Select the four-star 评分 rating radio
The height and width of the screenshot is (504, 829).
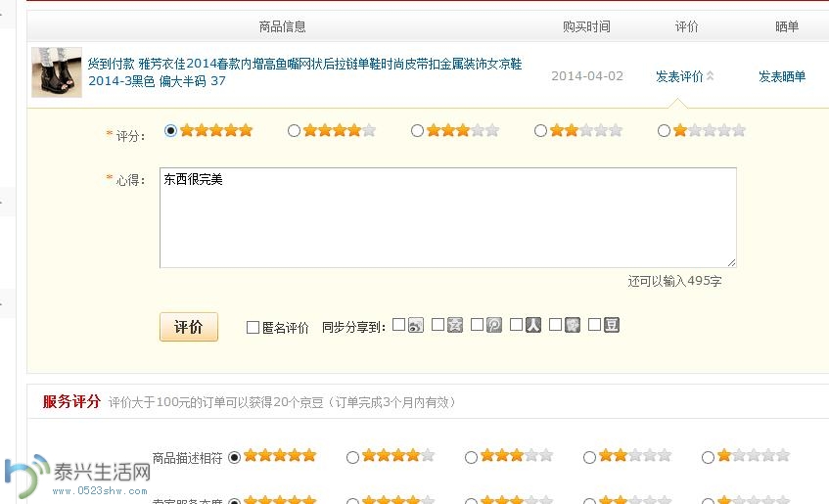294,130
